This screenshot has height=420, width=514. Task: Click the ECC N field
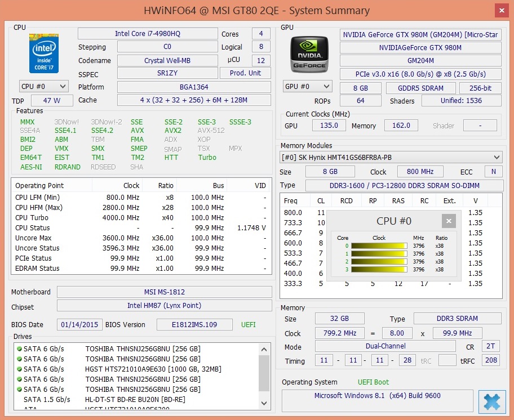coord(493,172)
